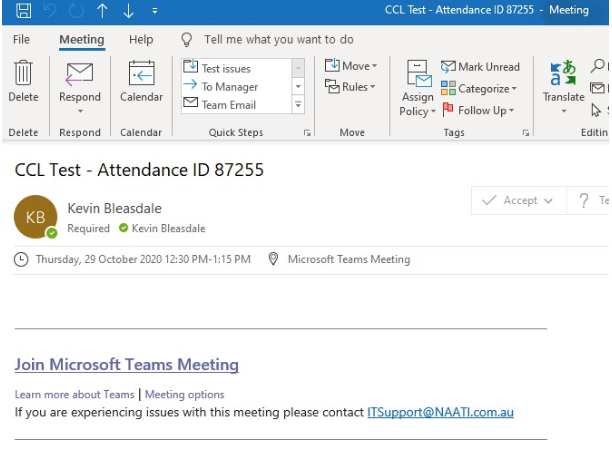Expand the Rules dropdown
This screenshot has height=452, width=612.
(x=351, y=87)
